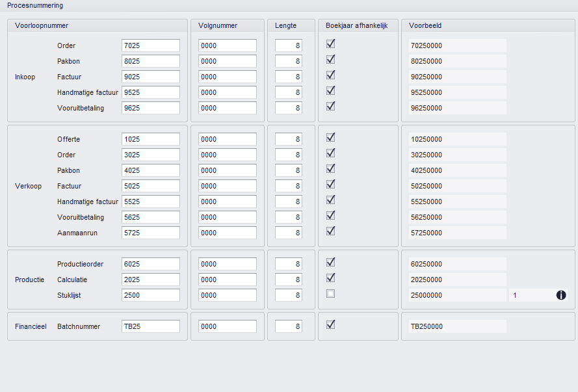The width and height of the screenshot is (578, 392).
Task: Toggle Boekjaar afhankelijk for Verkoop Order
Action: tap(331, 153)
